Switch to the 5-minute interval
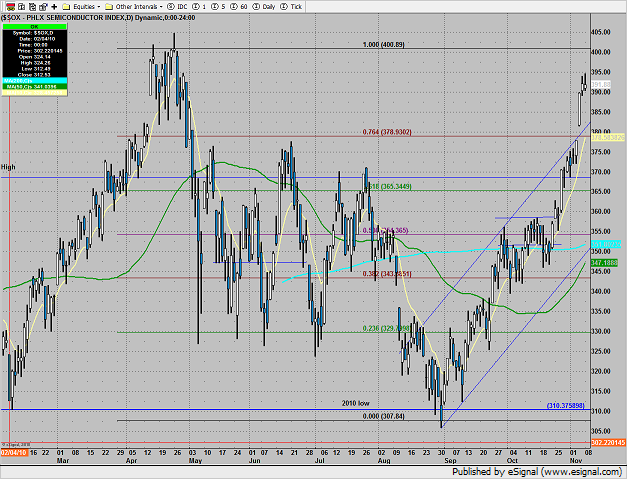The image size is (627, 479). (x=218, y=7)
